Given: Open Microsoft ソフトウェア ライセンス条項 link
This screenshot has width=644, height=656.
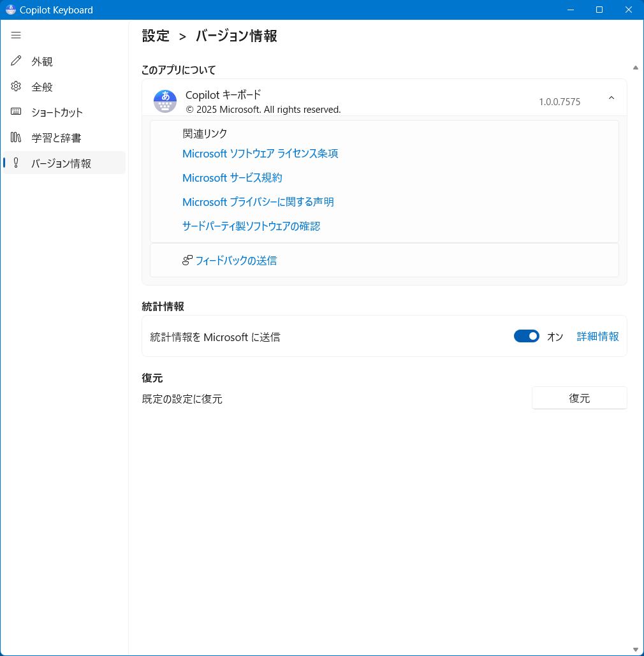Looking at the screenshot, I should (260, 154).
